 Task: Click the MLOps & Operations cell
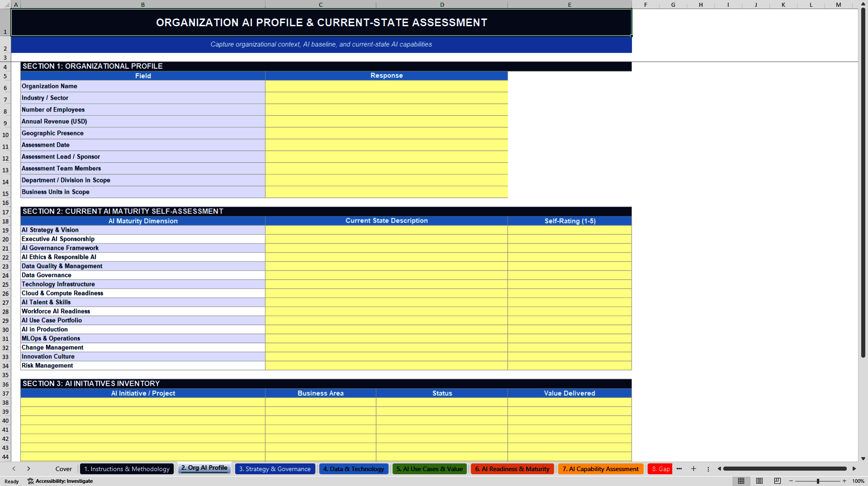click(143, 338)
